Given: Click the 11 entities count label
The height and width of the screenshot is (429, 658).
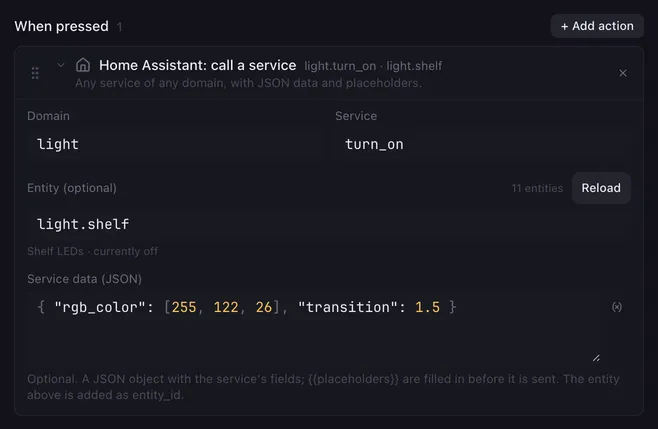Looking at the screenshot, I should click(537, 188).
